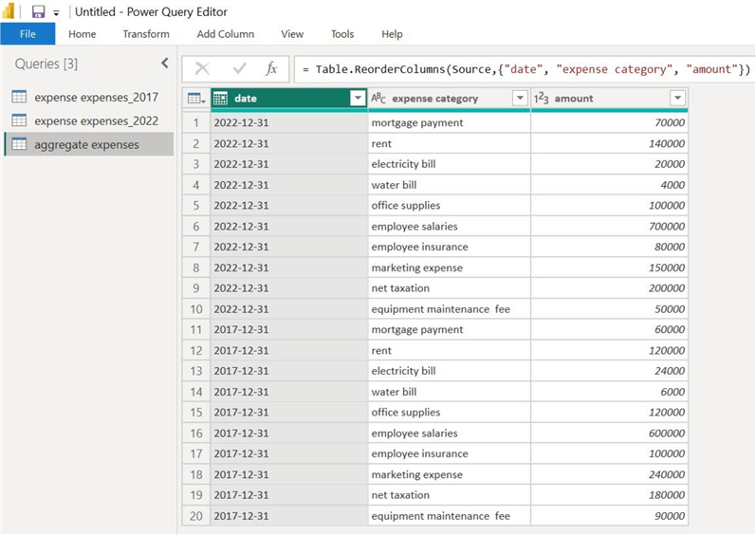
Task: Switch to the Home ribbon tab
Action: (x=82, y=34)
